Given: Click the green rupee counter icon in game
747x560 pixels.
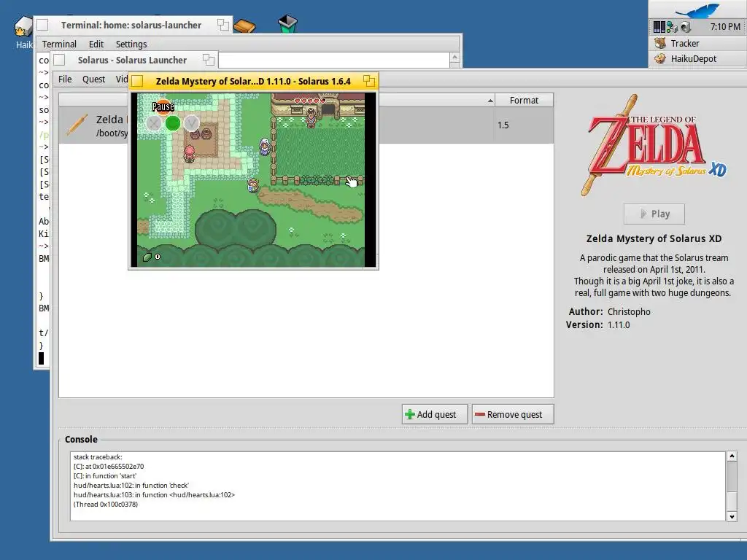Looking at the screenshot, I should [147, 257].
